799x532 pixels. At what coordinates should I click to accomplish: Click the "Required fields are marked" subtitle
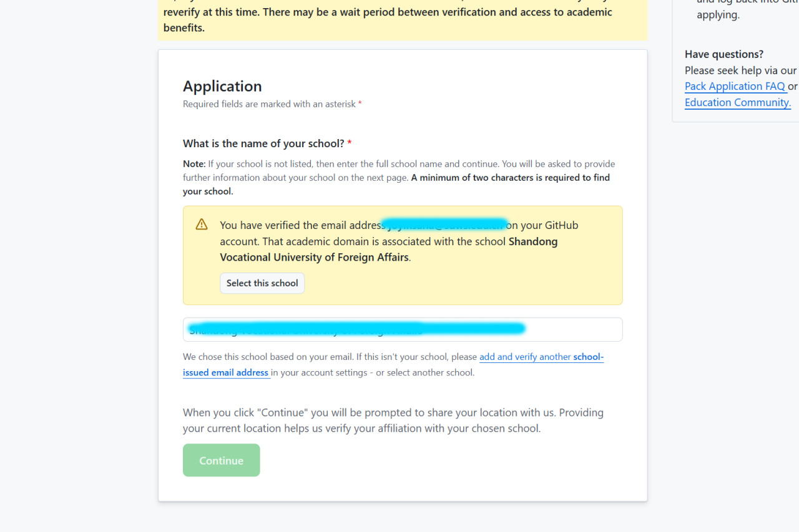269,104
